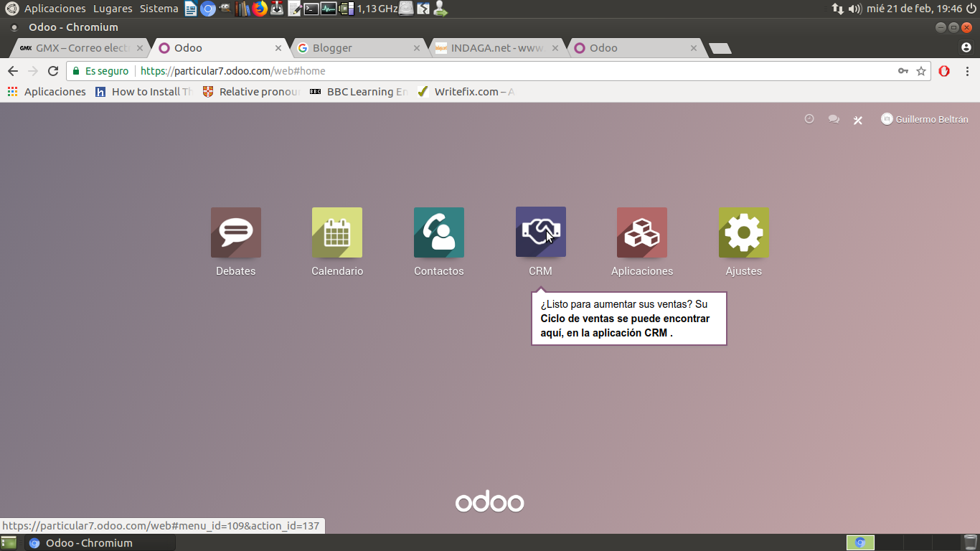Screen dimensions: 980x551
Task: Open Writefix.com bookmark
Action: [x=466, y=92]
